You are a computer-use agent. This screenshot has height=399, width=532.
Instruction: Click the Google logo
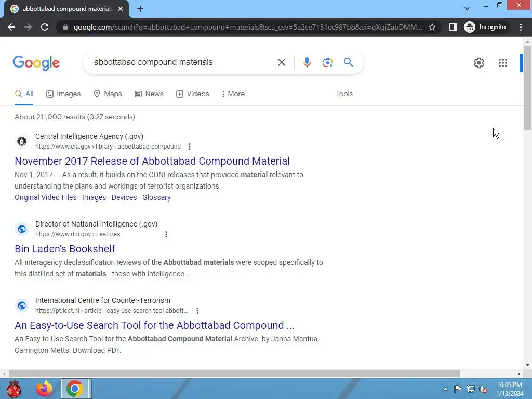(36, 63)
